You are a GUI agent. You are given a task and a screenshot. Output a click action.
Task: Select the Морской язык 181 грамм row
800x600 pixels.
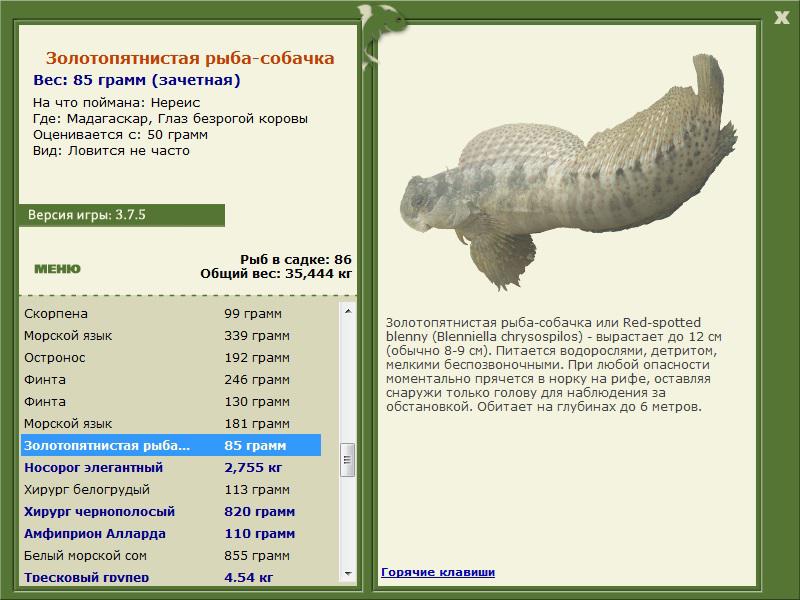[171, 423]
